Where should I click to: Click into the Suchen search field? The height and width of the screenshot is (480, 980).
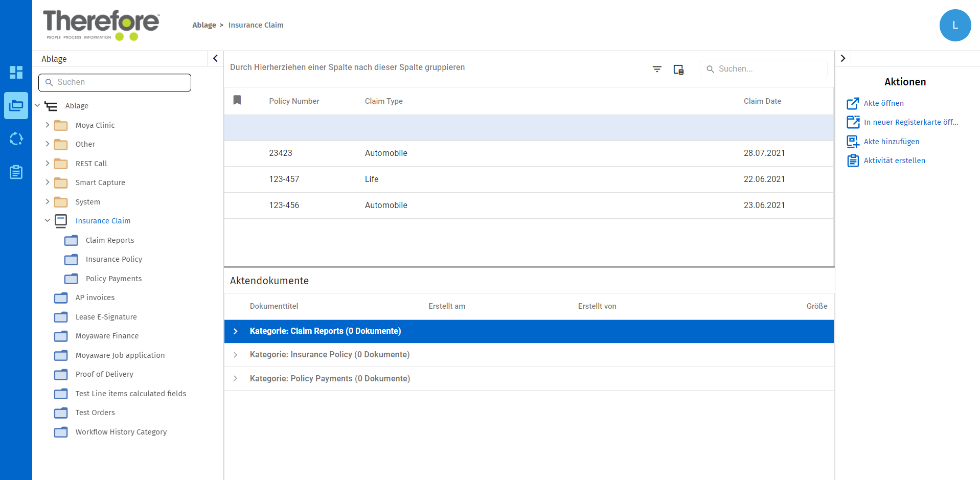[x=115, y=82]
